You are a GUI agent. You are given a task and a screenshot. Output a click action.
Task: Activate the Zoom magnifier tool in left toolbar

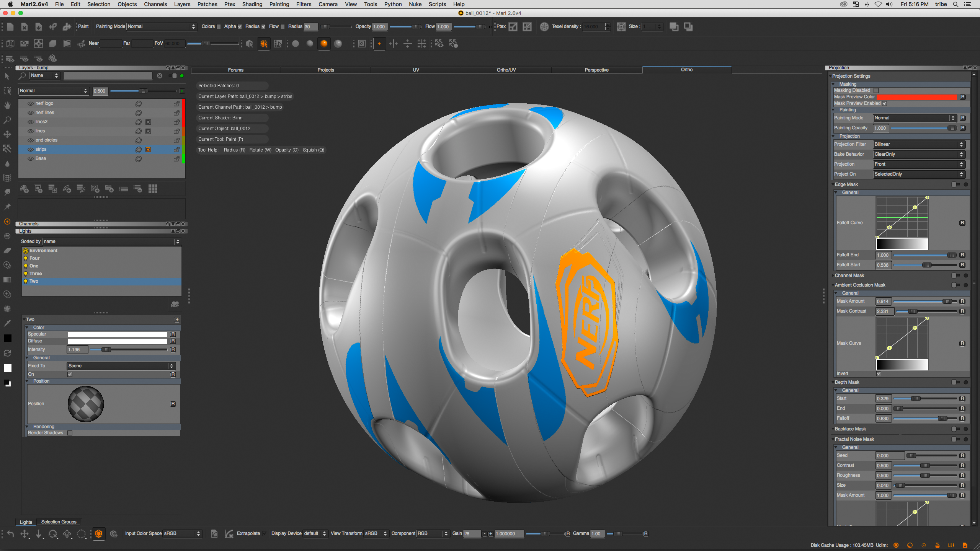pyautogui.click(x=7, y=120)
